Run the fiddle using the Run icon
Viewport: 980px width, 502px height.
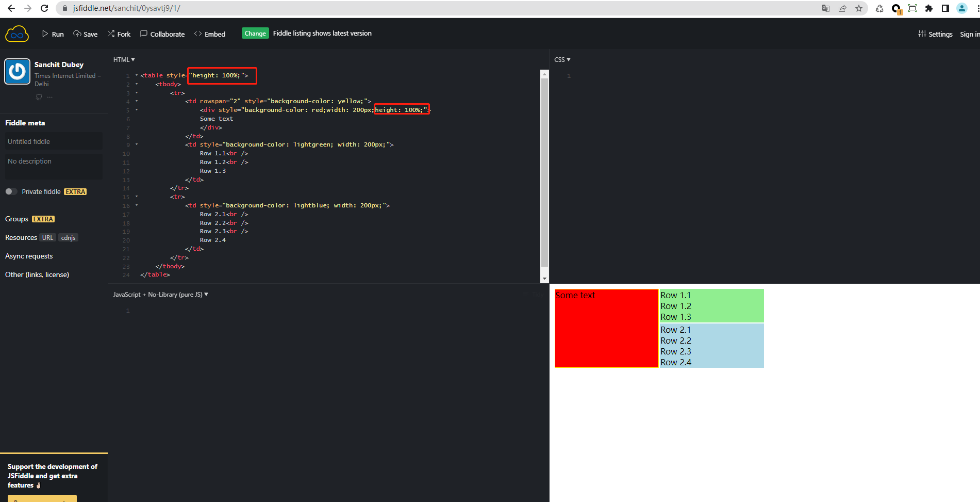point(45,34)
